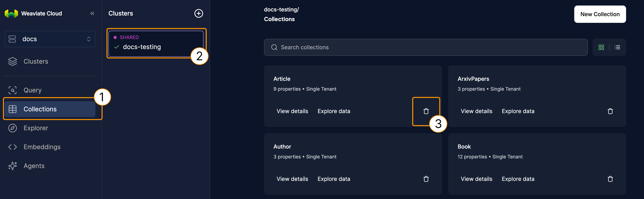Navigate to Agents in the sidebar
The image size is (644, 199).
[34, 166]
